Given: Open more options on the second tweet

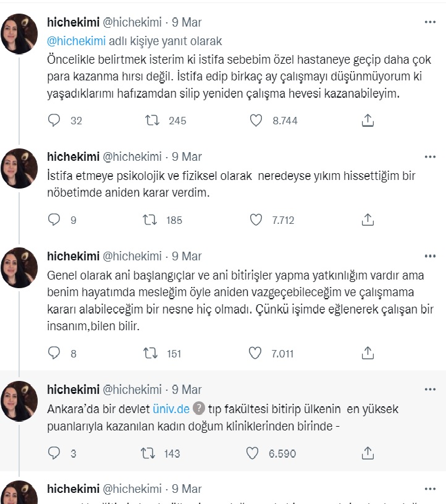Looking at the screenshot, I should pos(430,156).
